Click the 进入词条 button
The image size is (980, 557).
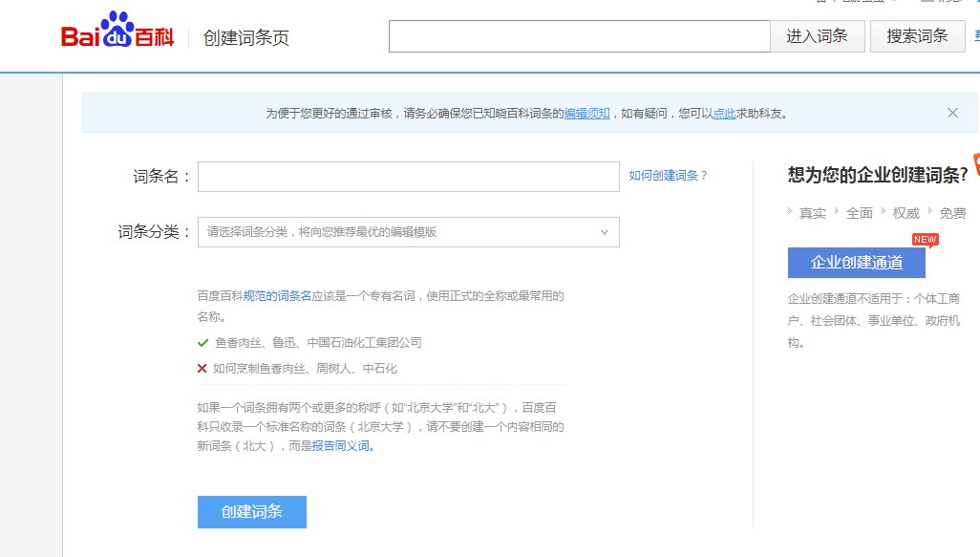818,35
